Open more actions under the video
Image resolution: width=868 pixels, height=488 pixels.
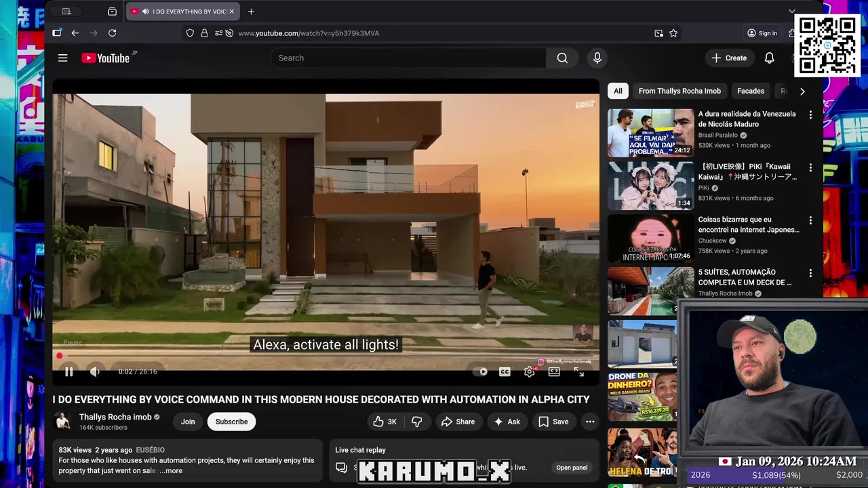pyautogui.click(x=590, y=422)
